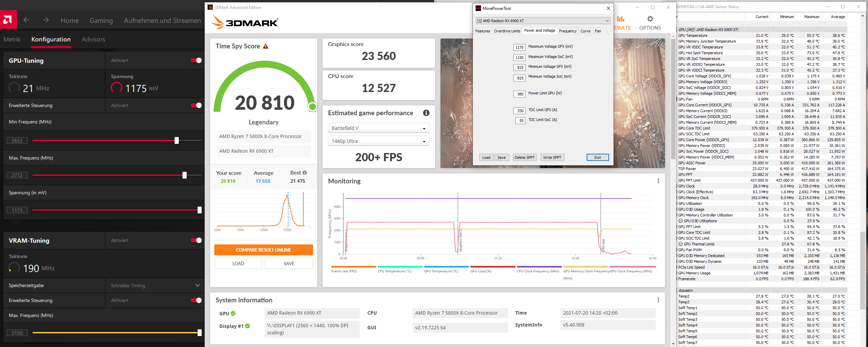868x347 pixels.
Task: Click the SAVE button in 3DMark
Action: coord(289,263)
